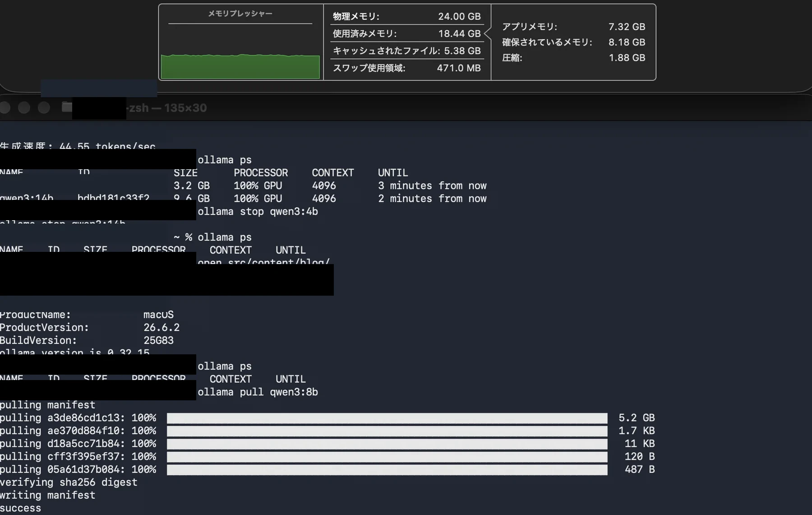Image resolution: width=812 pixels, height=515 pixels.
Task: Click the 'pulling manifest' output line
Action: (47, 405)
